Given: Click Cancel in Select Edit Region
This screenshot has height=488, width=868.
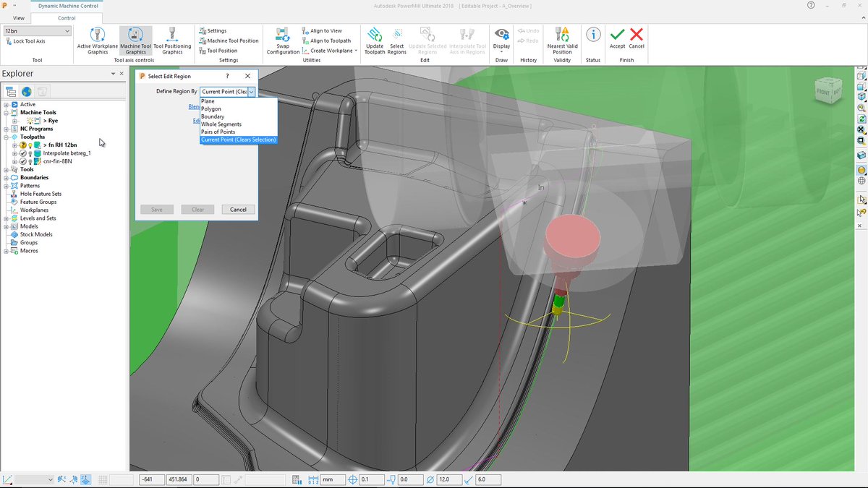Looking at the screenshot, I should [238, 210].
